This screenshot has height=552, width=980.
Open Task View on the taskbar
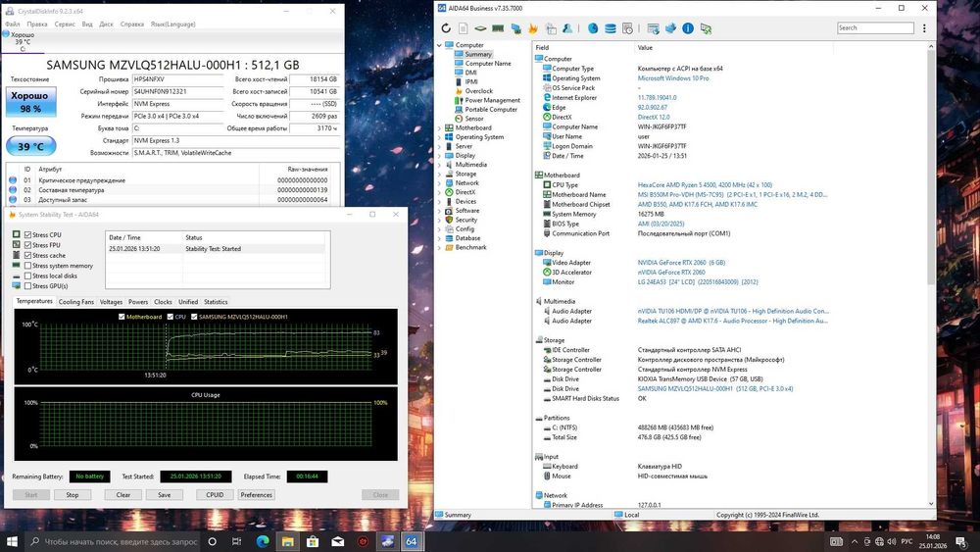(x=236, y=541)
